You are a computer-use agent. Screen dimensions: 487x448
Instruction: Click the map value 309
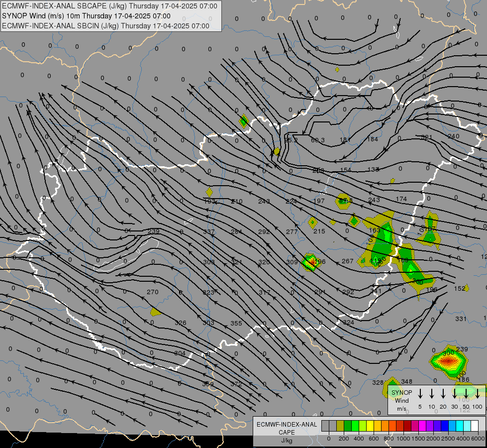(292, 262)
